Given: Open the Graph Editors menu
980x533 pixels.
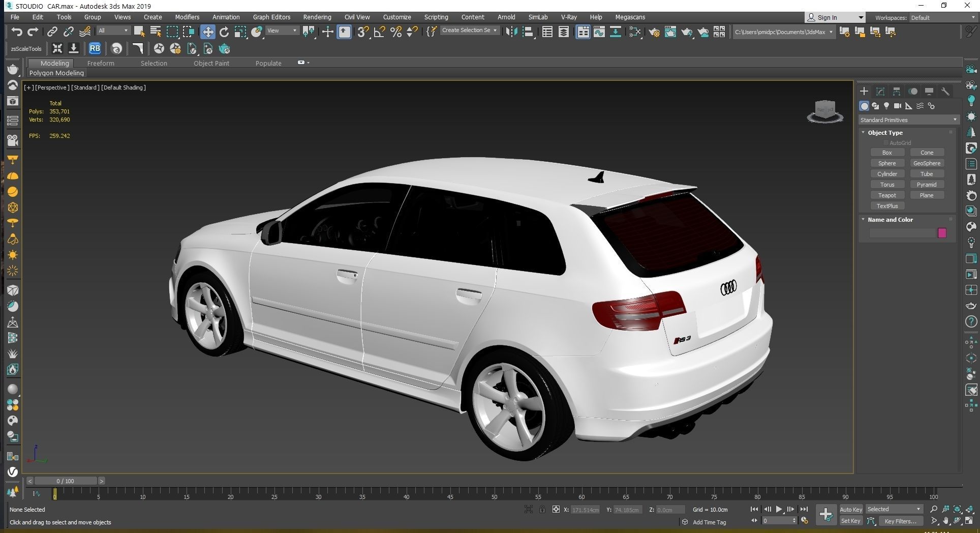Looking at the screenshot, I should click(271, 17).
